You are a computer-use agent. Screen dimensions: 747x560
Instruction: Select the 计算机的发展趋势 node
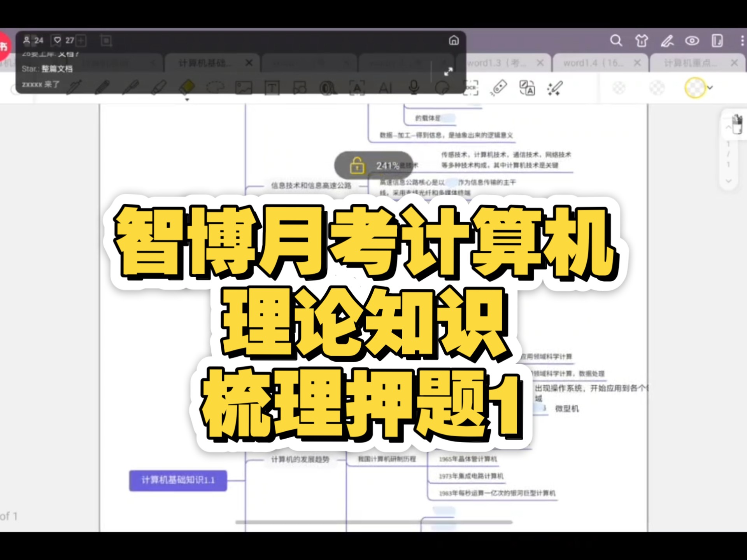300,460
